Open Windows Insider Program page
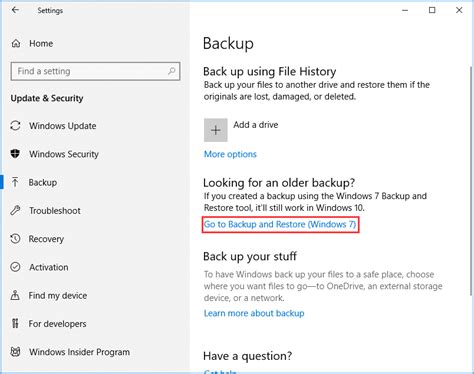The image size is (474, 374). click(x=79, y=352)
